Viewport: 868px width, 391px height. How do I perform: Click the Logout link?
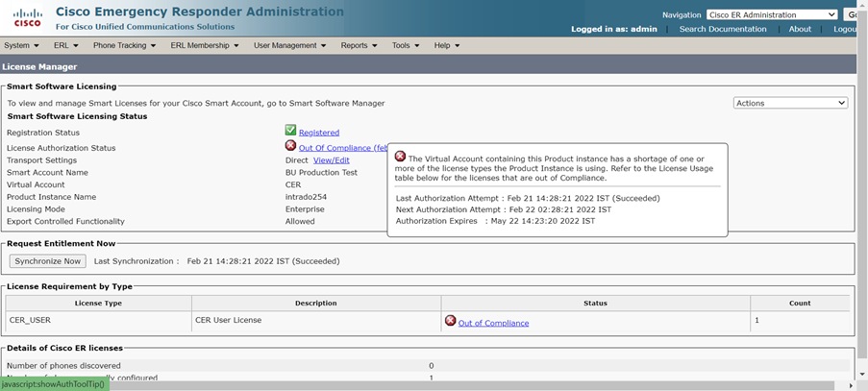[x=847, y=29]
